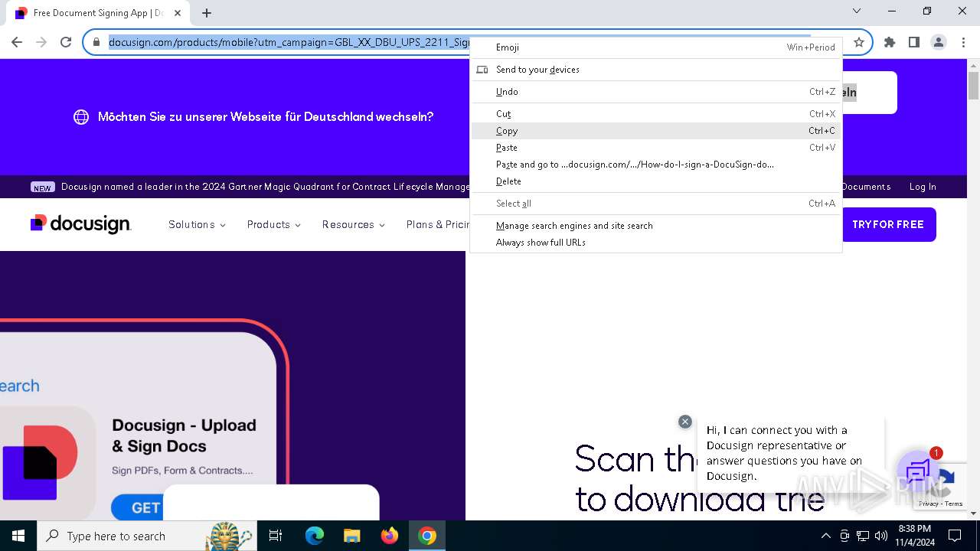Choose Copy from context menu
980x551 pixels.
[x=656, y=131]
